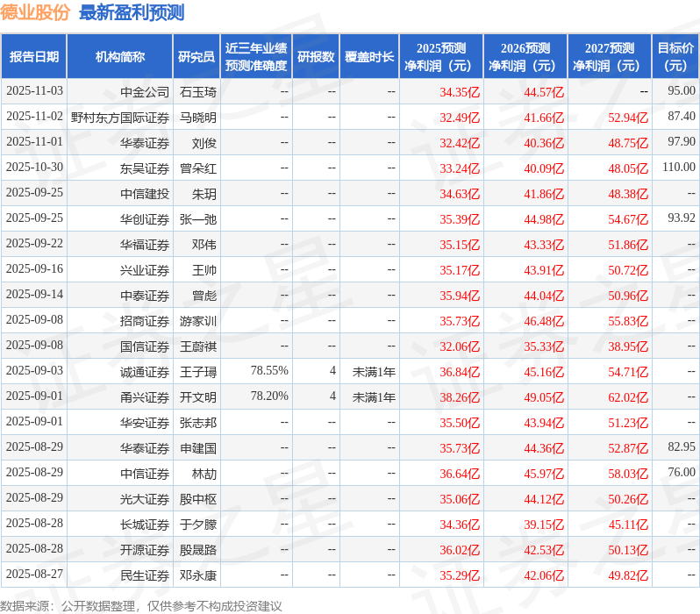Select institution 华创证券
Viewport: 700px width, 614px height.
pos(145,219)
